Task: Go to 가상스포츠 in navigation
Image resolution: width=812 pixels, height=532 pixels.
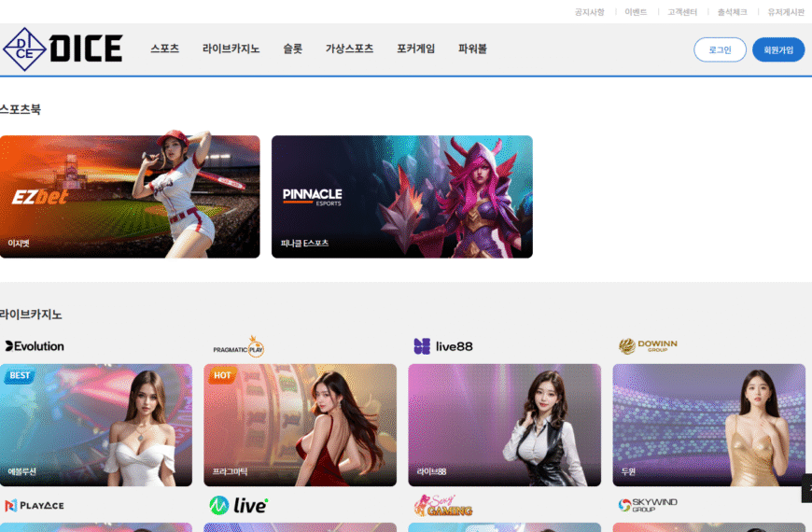Action: coord(349,49)
